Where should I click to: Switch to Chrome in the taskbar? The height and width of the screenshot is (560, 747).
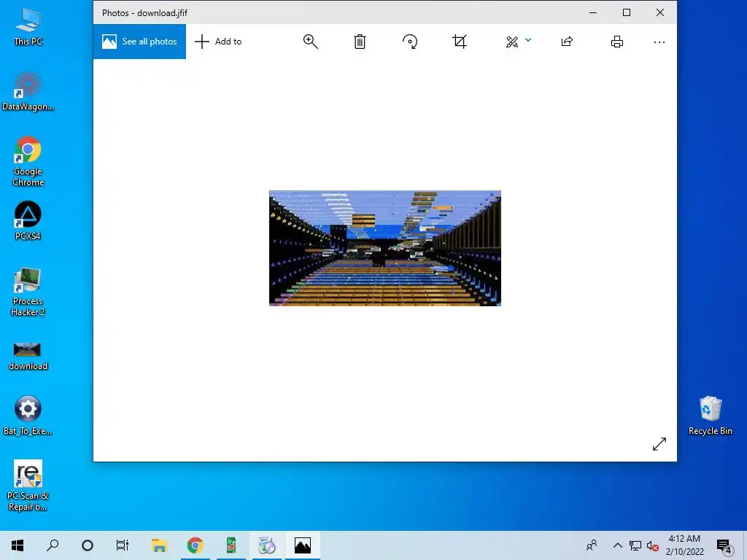pyautogui.click(x=195, y=545)
